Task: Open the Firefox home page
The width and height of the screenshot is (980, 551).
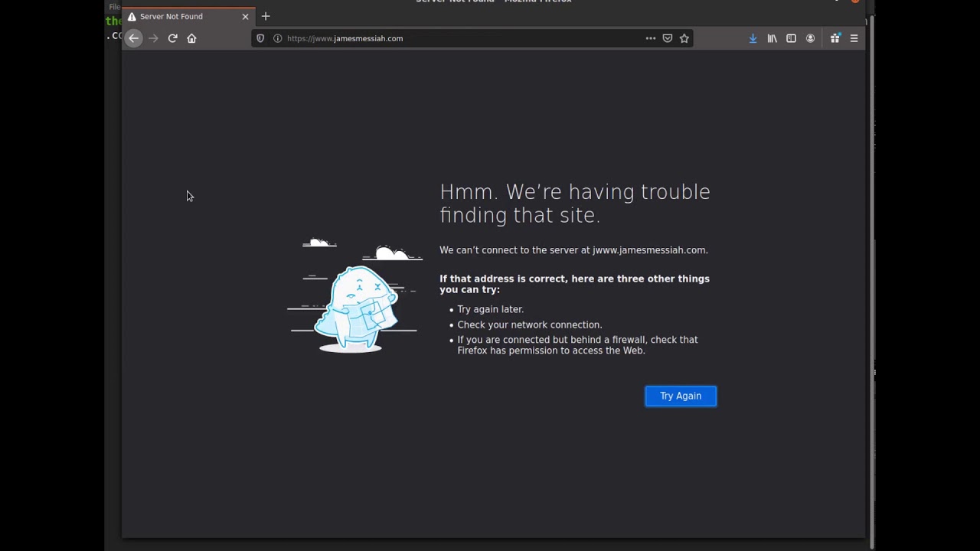Action: (191, 38)
